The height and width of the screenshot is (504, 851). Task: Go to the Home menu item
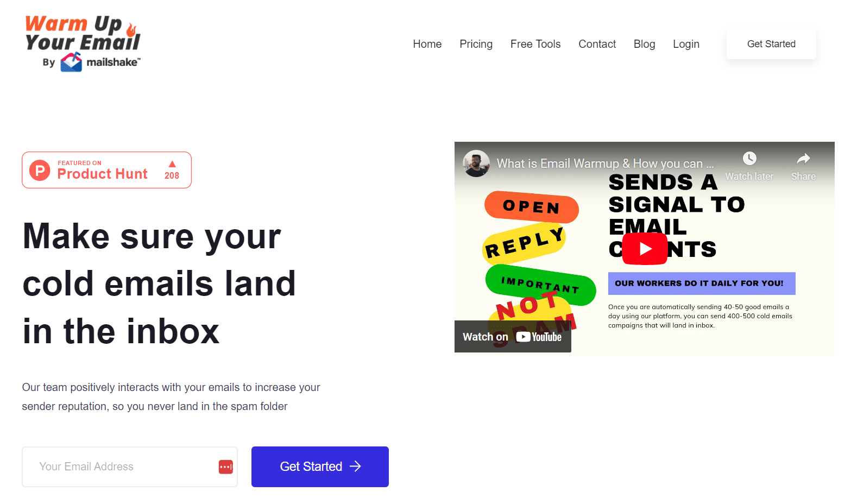coord(427,44)
